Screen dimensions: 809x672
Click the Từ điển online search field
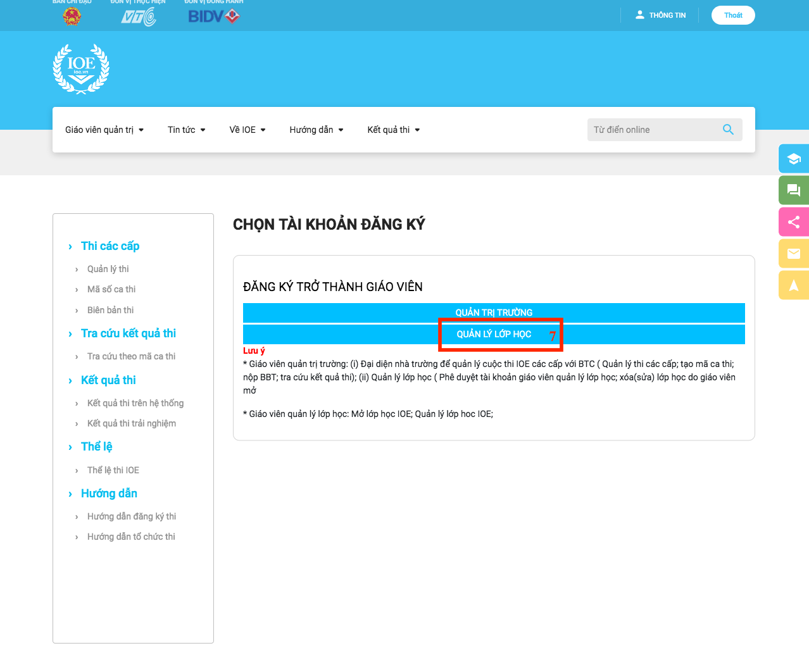tap(652, 130)
